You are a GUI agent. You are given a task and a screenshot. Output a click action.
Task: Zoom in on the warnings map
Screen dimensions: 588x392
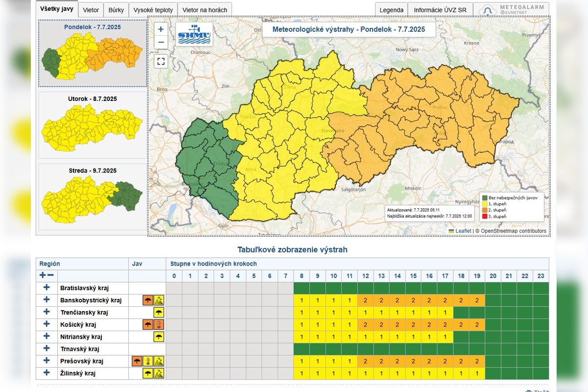161,29
